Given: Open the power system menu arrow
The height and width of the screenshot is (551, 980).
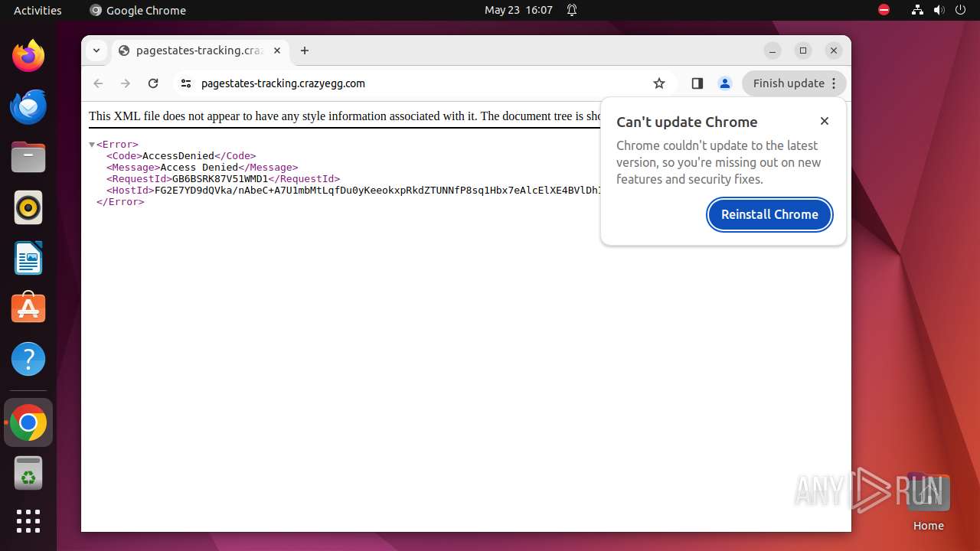Looking at the screenshot, I should coord(960,10).
